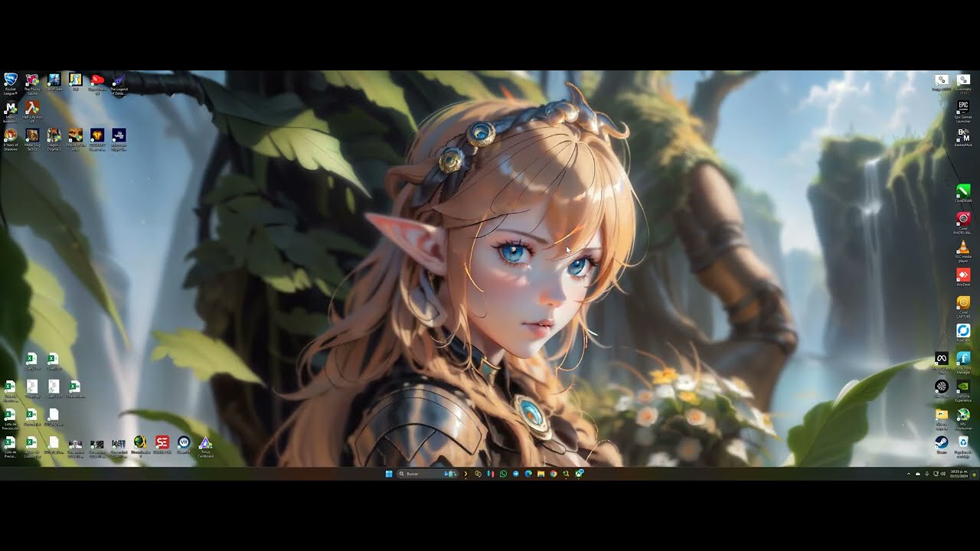Open the Epic Games Launcher icon
The height and width of the screenshot is (551, 980).
[x=963, y=110]
